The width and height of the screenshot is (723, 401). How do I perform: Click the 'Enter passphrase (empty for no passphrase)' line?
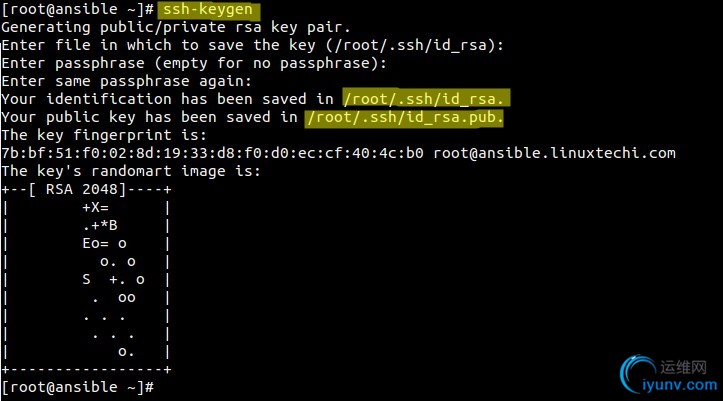(x=194, y=63)
